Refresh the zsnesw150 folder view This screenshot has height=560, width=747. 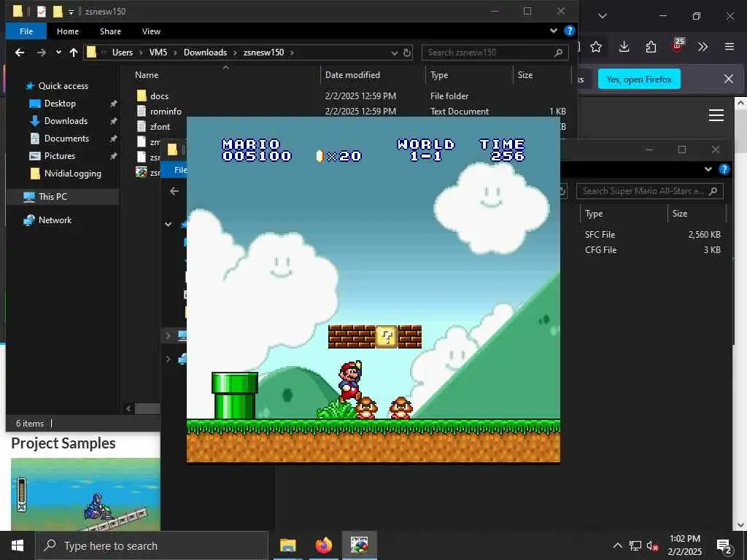point(407,52)
